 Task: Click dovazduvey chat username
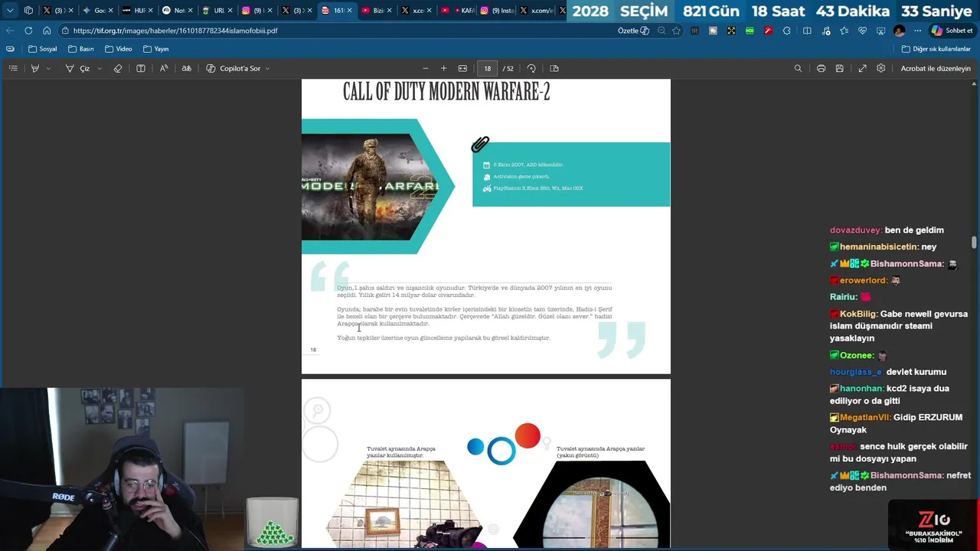855,230
